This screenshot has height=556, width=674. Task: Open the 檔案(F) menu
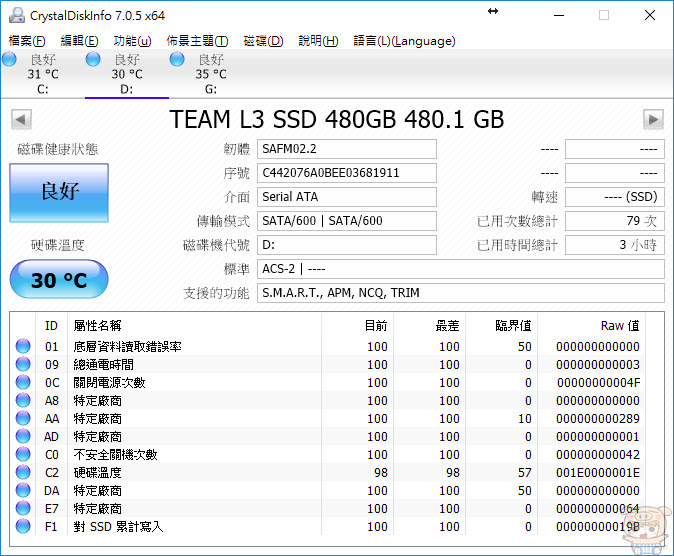(27, 41)
